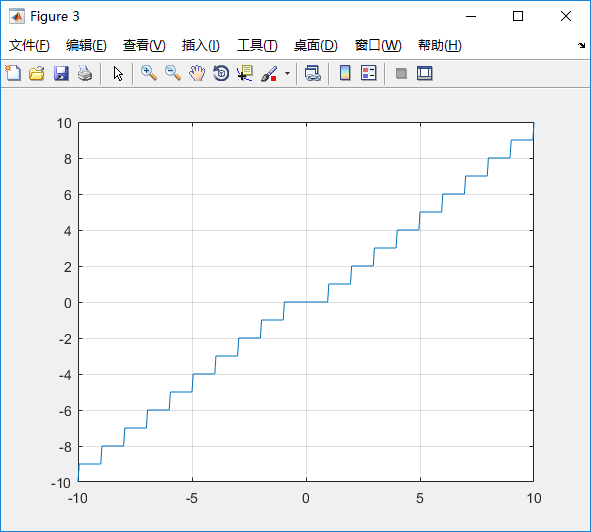The image size is (591, 532).
Task: Open the 插入(I) menu
Action: click(201, 45)
